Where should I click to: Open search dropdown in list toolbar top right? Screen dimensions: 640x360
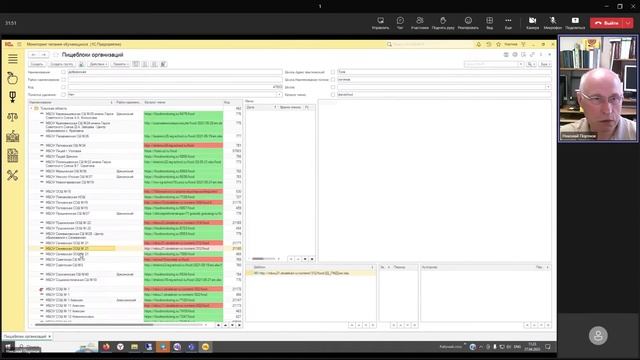(x=520, y=64)
